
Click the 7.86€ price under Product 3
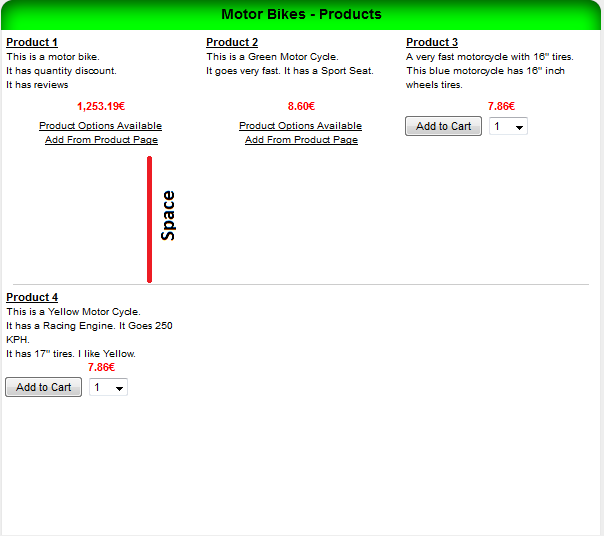pyautogui.click(x=501, y=106)
